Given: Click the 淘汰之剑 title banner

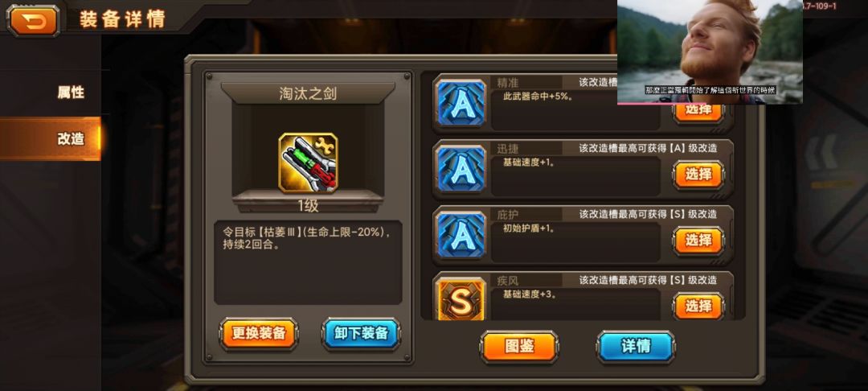Looking at the screenshot, I should pyautogui.click(x=308, y=93).
